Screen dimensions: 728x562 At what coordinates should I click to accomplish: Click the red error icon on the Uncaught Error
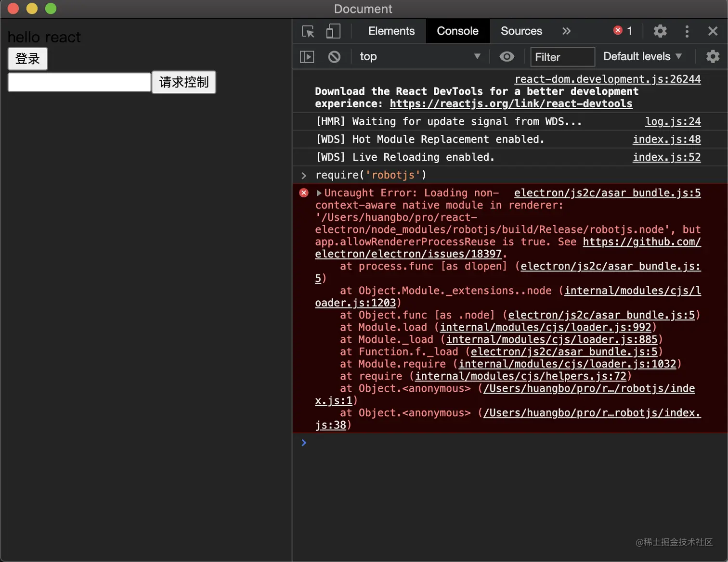point(304,193)
